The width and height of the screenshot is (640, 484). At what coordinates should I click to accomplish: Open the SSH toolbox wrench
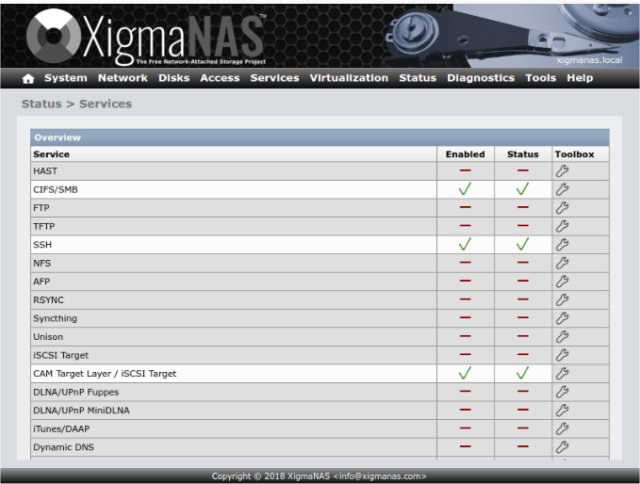pyautogui.click(x=562, y=244)
